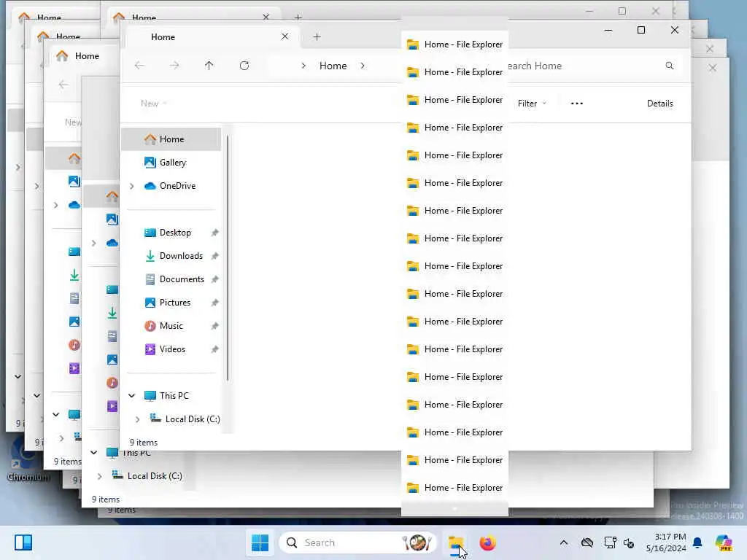Image resolution: width=747 pixels, height=560 pixels.
Task: Click the '9 items' status text in front window
Action: tap(144, 443)
